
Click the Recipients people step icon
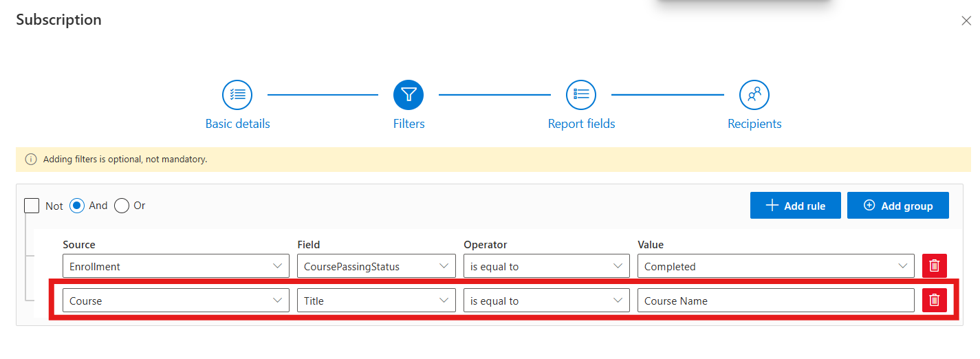click(754, 95)
